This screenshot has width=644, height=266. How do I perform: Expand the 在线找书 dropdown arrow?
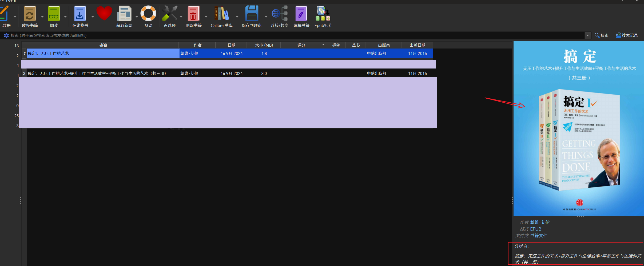pyautogui.click(x=93, y=17)
